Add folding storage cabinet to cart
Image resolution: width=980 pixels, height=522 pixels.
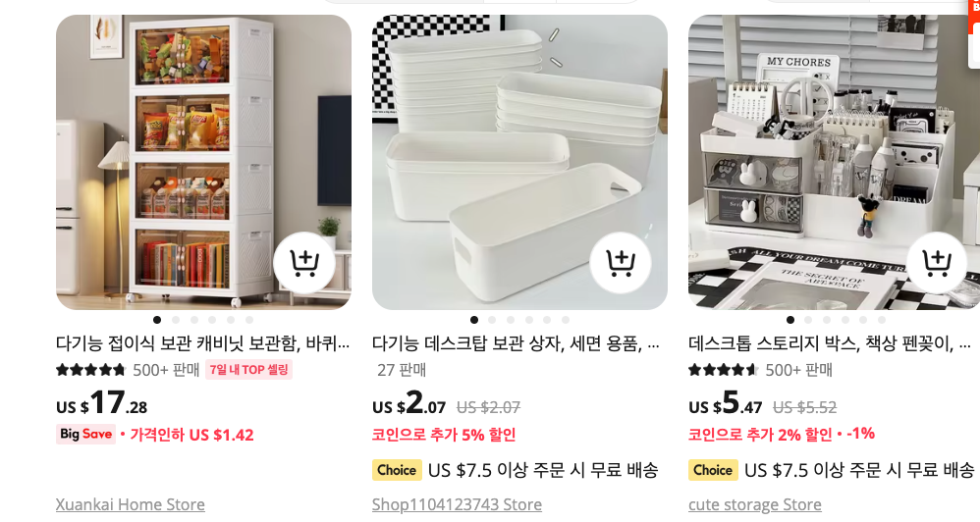pyautogui.click(x=304, y=264)
